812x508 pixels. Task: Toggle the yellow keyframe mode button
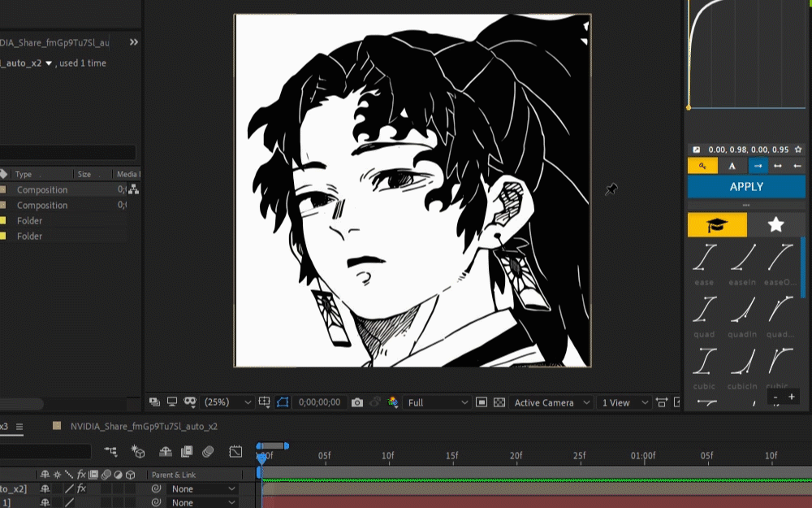coord(702,166)
